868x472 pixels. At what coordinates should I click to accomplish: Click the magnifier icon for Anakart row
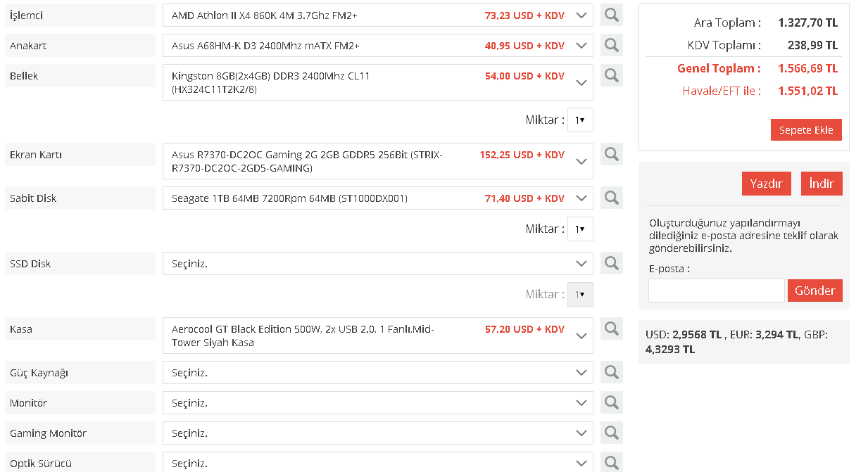click(612, 46)
